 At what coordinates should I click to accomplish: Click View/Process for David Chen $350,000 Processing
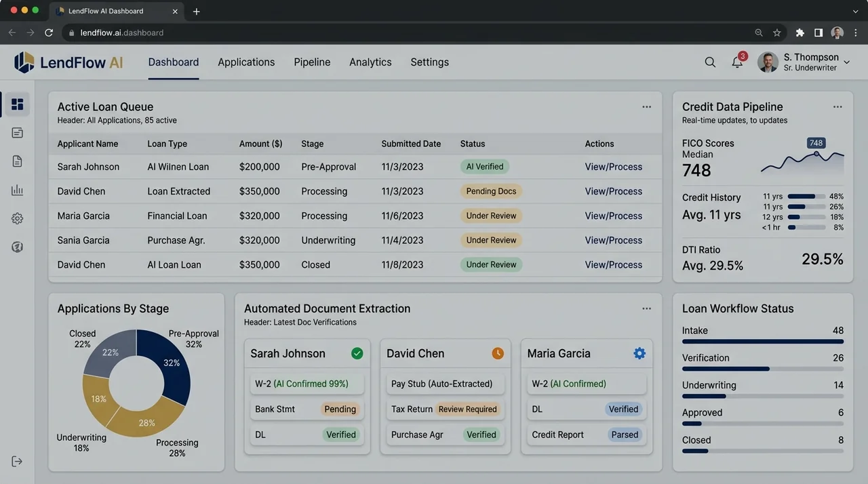pos(614,191)
